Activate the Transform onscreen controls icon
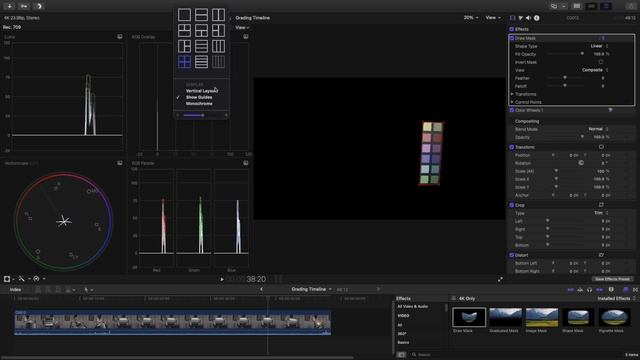The image size is (640, 360). (x=601, y=147)
